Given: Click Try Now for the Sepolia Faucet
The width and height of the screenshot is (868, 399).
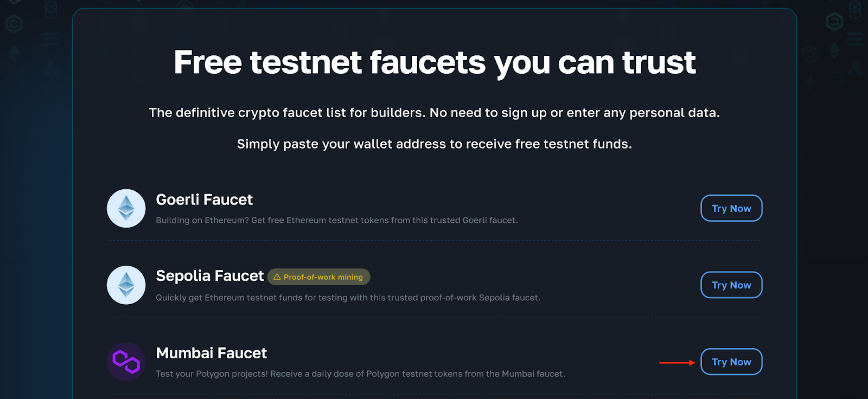Looking at the screenshot, I should tap(731, 285).
